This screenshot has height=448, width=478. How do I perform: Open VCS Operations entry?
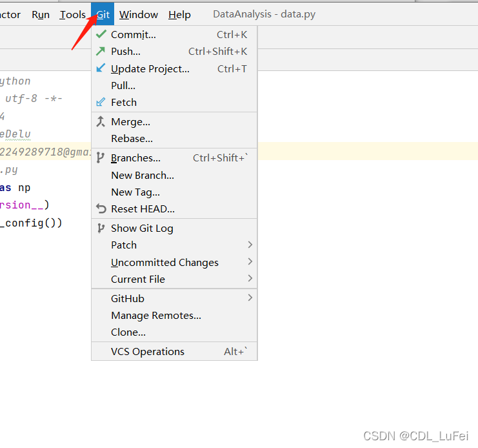click(x=174, y=351)
